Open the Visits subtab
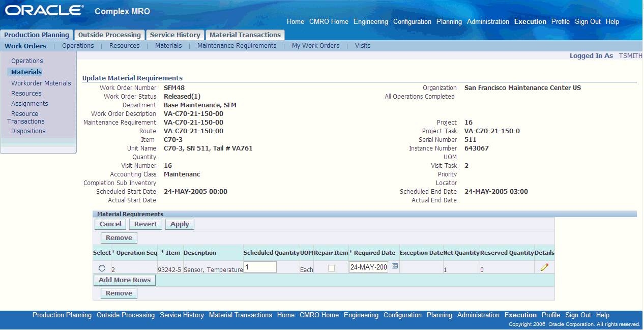The width and height of the screenshot is (644, 330). click(363, 46)
